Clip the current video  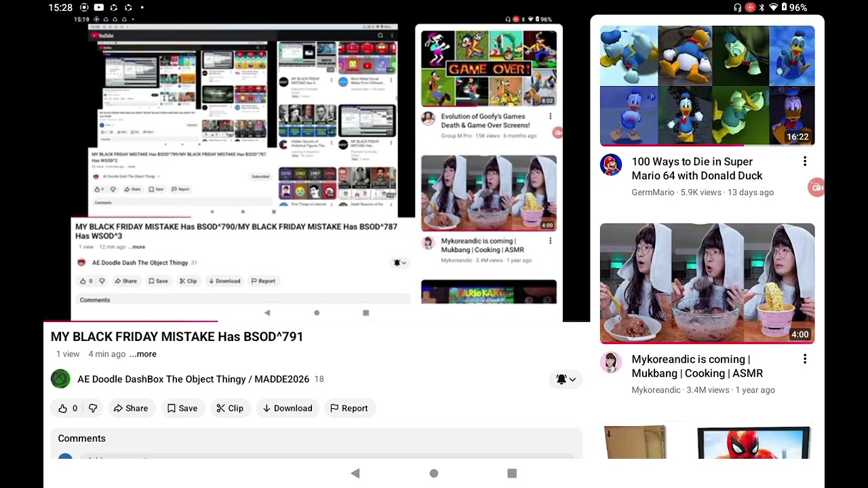[x=230, y=408]
